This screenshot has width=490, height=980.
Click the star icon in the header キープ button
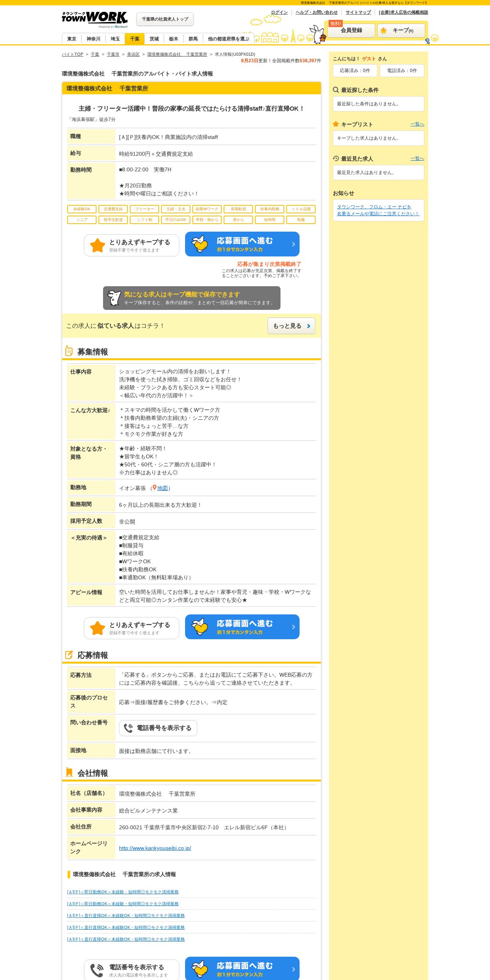click(384, 31)
